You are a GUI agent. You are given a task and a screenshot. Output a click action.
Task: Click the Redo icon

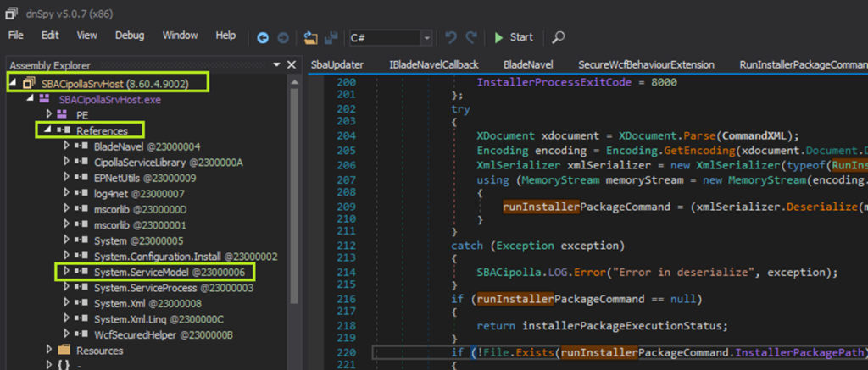(471, 37)
